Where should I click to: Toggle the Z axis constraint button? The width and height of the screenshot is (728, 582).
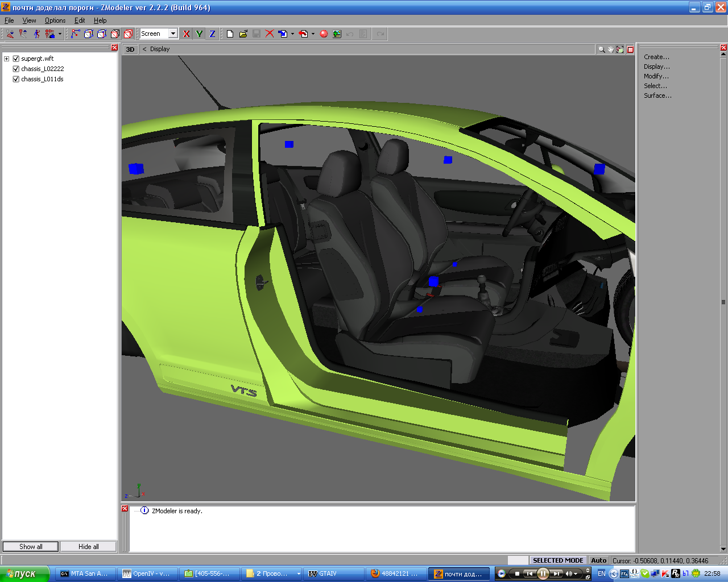212,34
